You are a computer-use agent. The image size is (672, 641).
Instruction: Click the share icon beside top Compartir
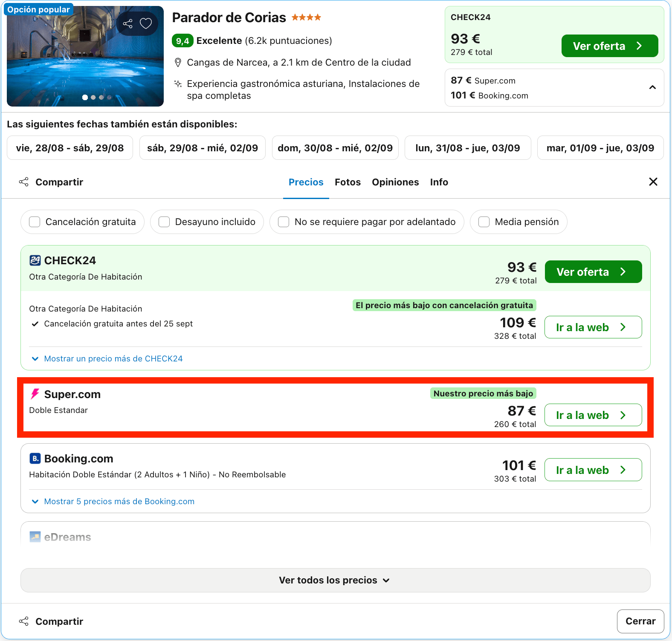point(24,182)
